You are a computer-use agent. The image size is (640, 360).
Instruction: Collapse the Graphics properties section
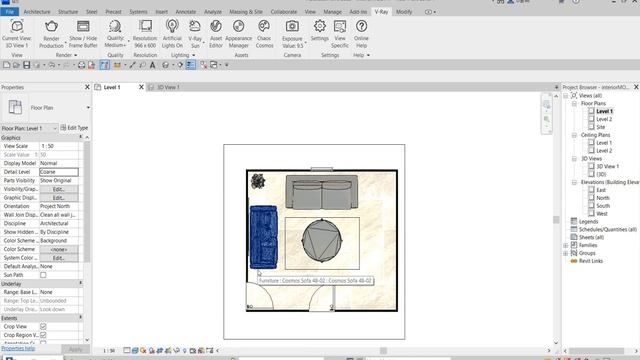point(80,138)
